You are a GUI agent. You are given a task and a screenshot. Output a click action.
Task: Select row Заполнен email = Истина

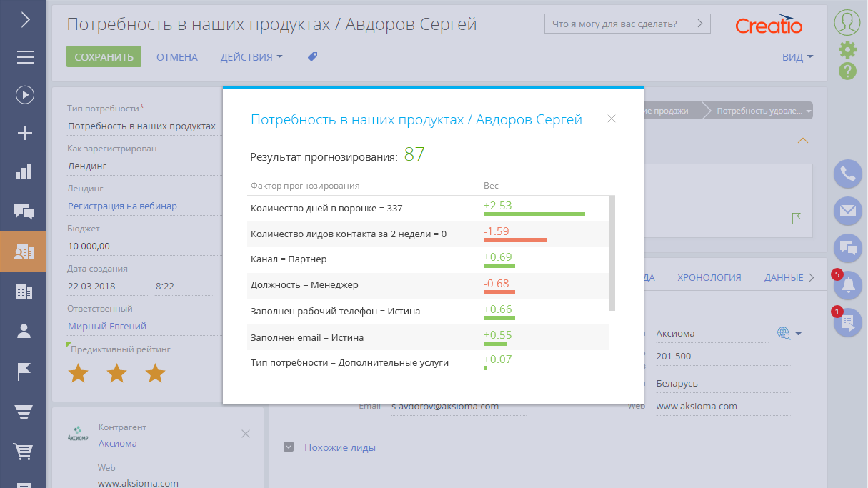[x=426, y=337]
